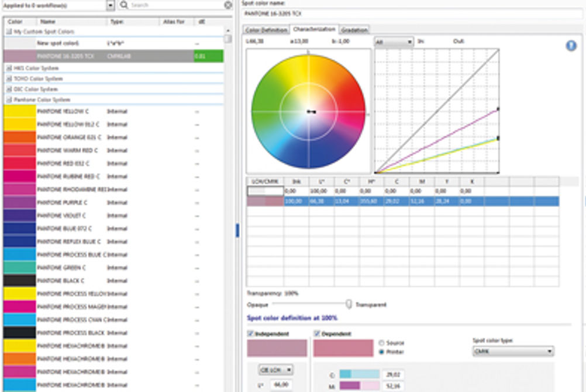Click the center point on the color wheel
This screenshot has height=392, width=586.
[309, 112]
